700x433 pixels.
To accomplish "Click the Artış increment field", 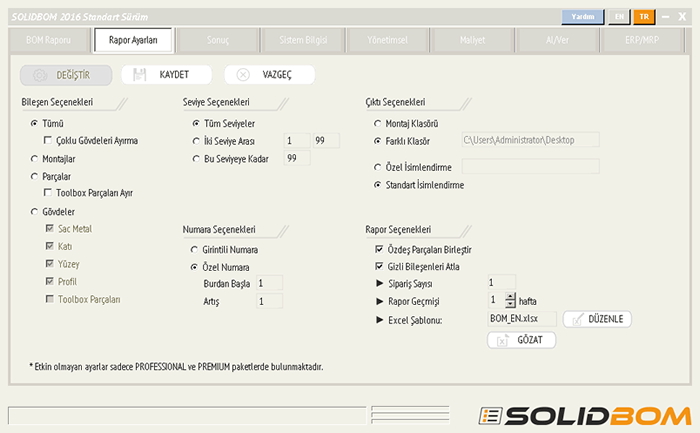I will [x=269, y=301].
